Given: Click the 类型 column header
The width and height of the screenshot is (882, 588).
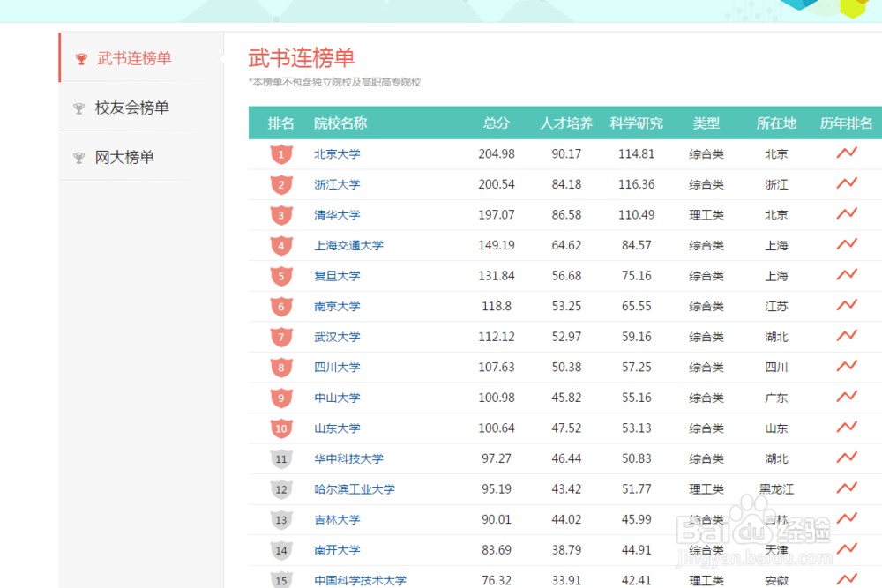Looking at the screenshot, I should pyautogui.click(x=706, y=123).
